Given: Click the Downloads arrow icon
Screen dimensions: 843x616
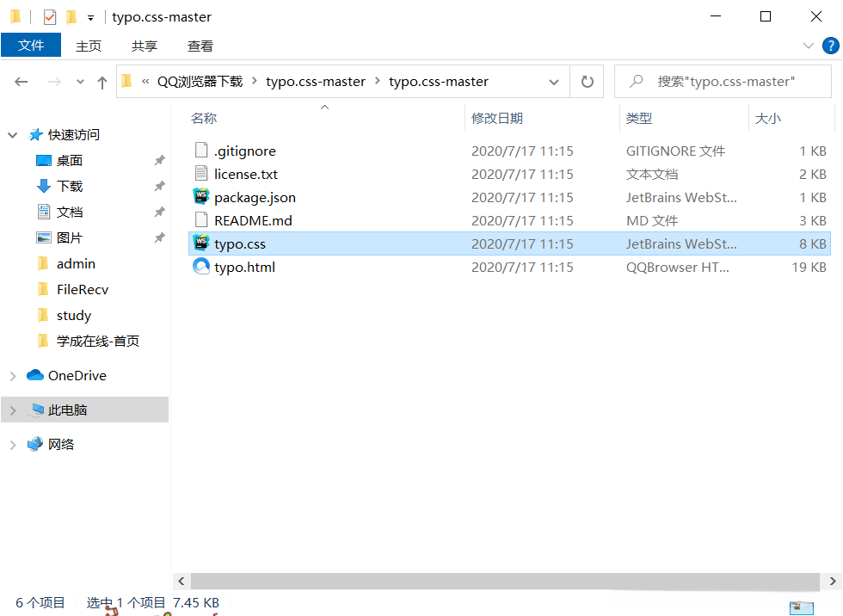Looking at the screenshot, I should tap(44, 186).
